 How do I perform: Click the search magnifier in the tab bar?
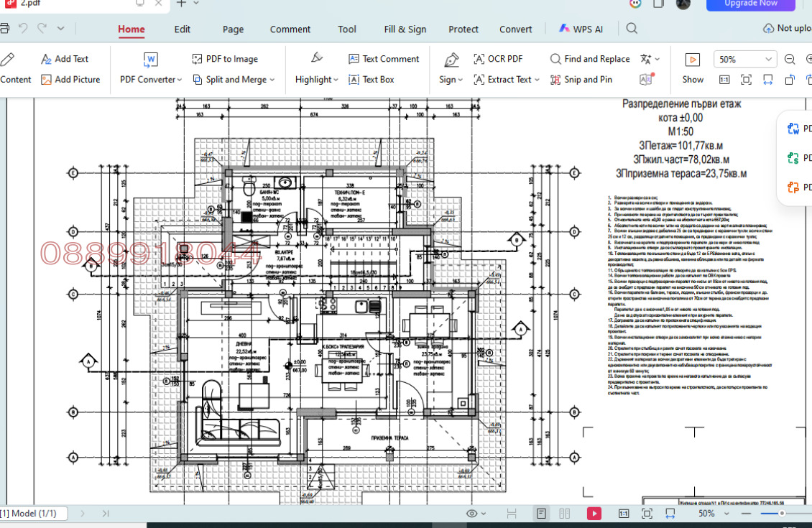(632, 29)
